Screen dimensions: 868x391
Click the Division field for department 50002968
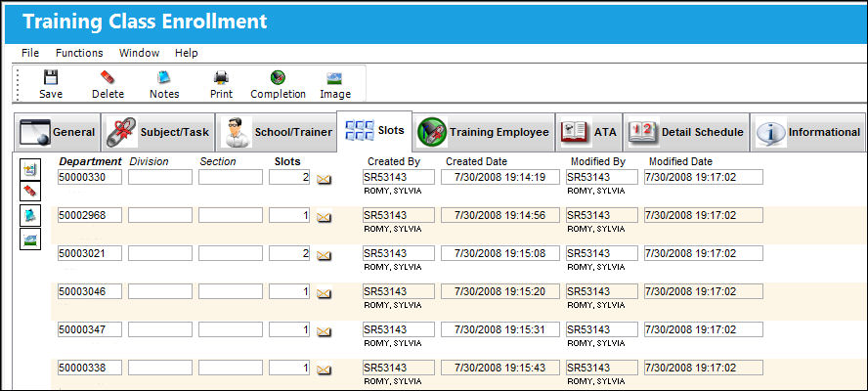pyautogui.click(x=160, y=215)
